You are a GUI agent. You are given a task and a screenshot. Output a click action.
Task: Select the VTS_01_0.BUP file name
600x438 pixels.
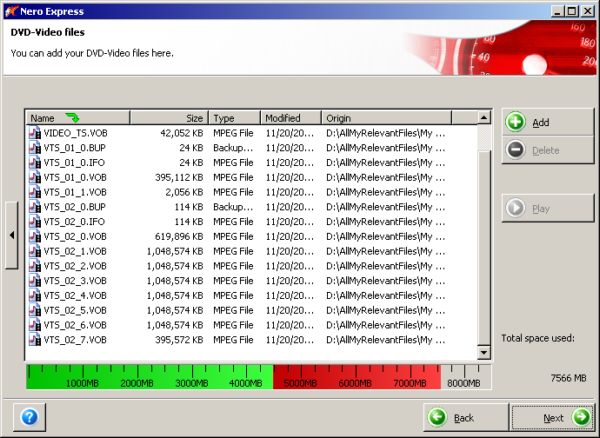pos(74,148)
